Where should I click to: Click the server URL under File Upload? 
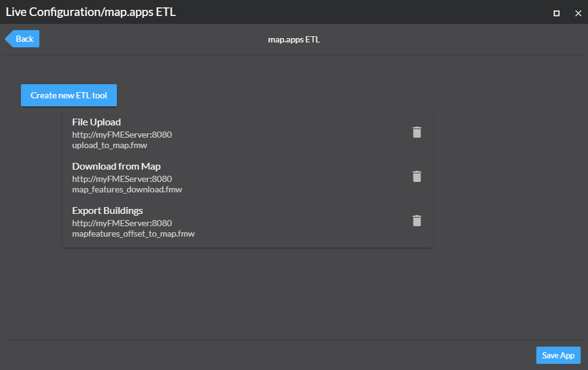[x=122, y=135]
